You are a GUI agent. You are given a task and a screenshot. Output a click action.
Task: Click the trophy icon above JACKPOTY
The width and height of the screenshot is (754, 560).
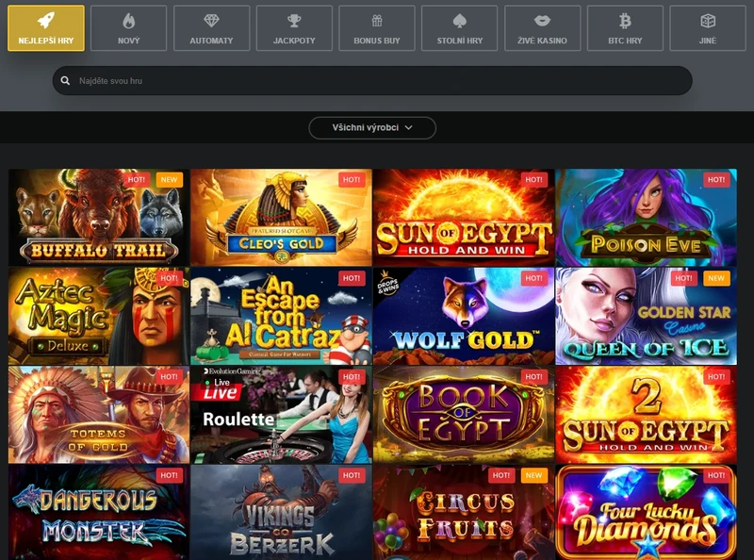click(x=293, y=19)
